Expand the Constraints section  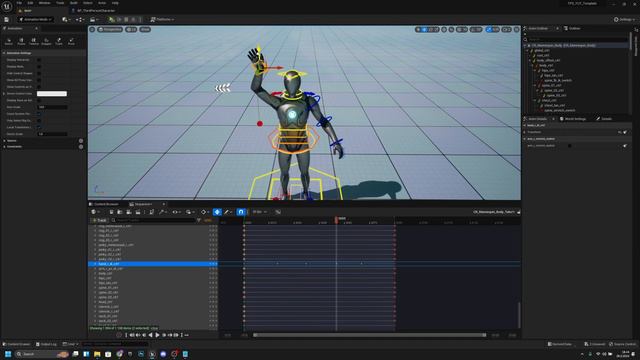tap(4, 147)
